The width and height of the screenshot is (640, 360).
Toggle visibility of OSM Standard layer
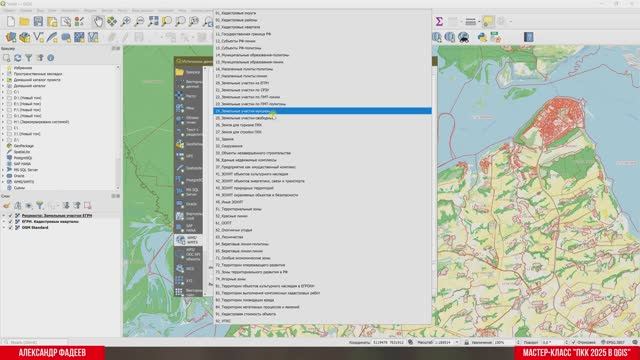[x=11, y=227]
